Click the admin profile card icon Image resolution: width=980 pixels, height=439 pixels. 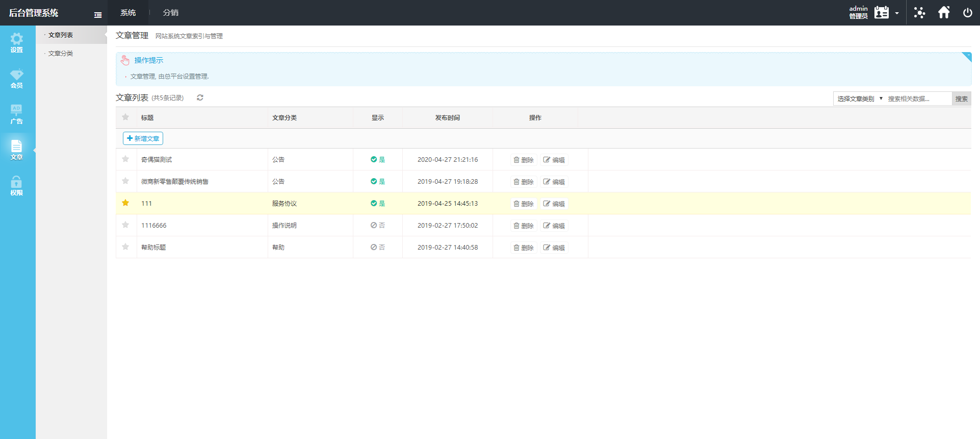tap(882, 13)
